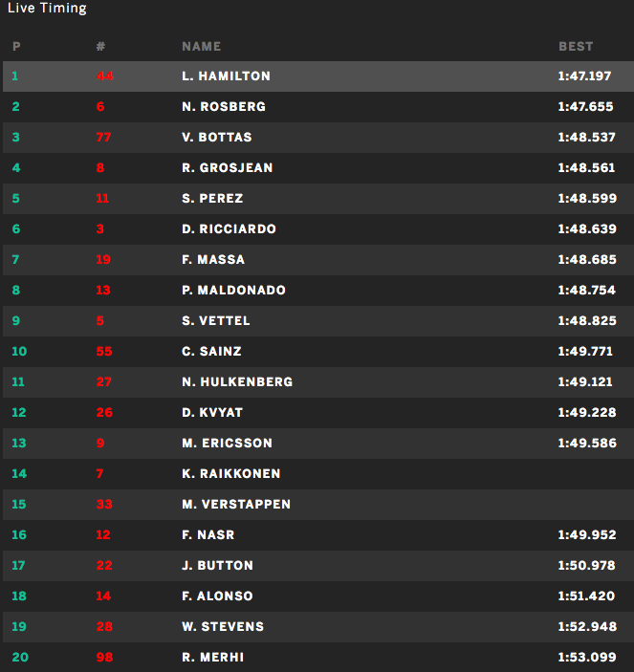Click the # car number column header
Image resolution: width=634 pixels, height=672 pixels.
(x=100, y=46)
